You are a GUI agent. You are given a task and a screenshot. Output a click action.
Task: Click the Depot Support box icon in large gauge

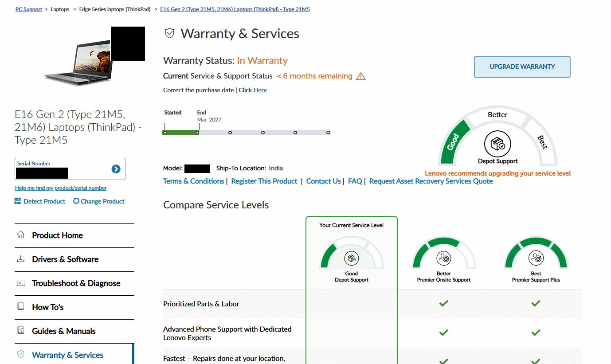497,144
